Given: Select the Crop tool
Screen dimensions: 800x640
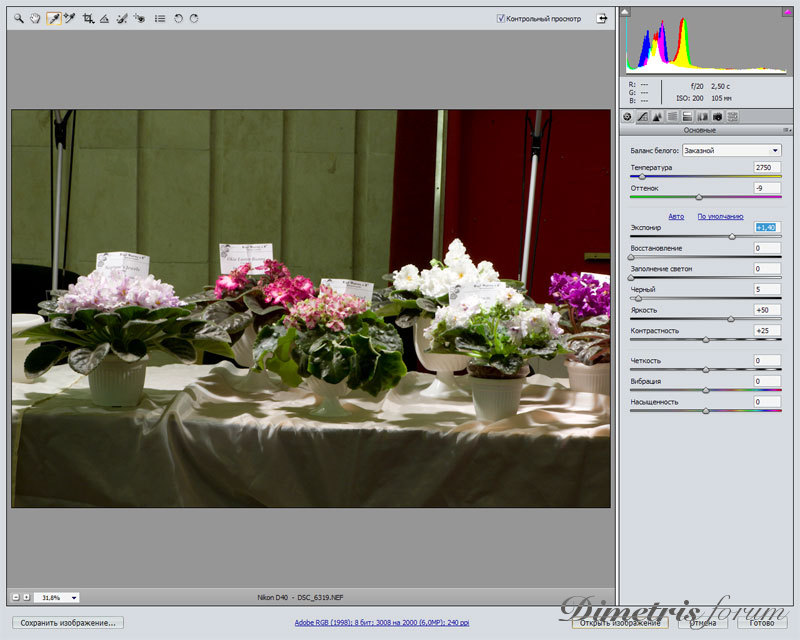Looking at the screenshot, I should point(88,18).
